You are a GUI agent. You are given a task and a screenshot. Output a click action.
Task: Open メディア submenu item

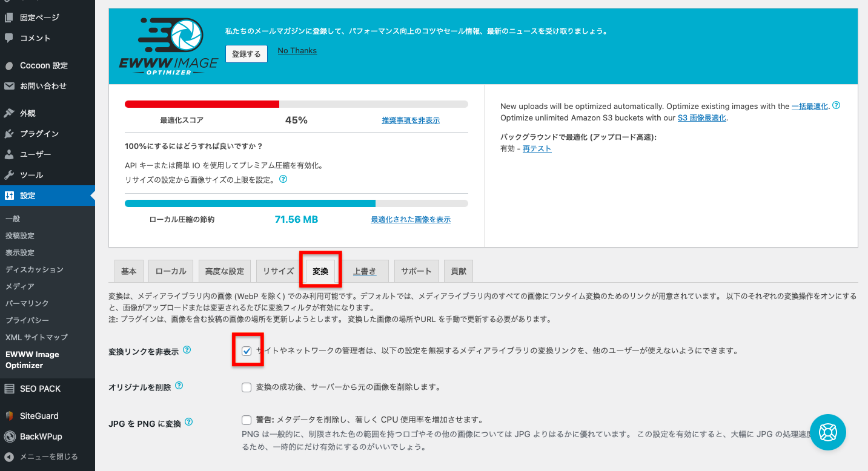20,286
